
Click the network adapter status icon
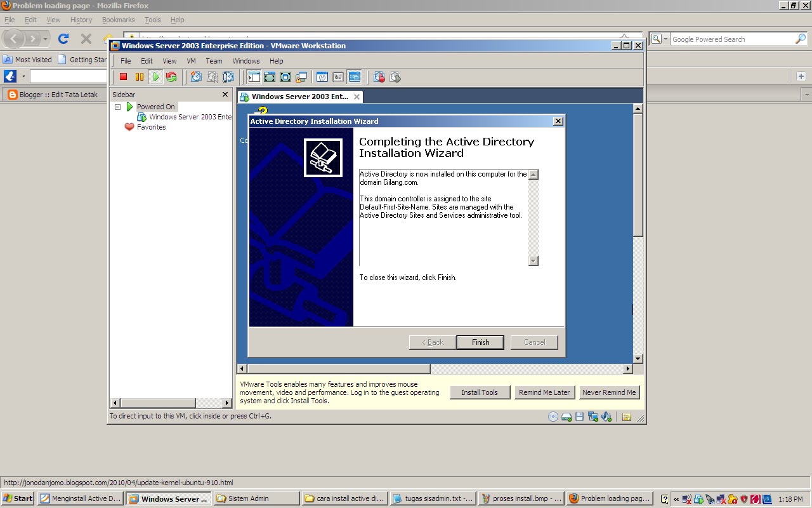[593, 417]
